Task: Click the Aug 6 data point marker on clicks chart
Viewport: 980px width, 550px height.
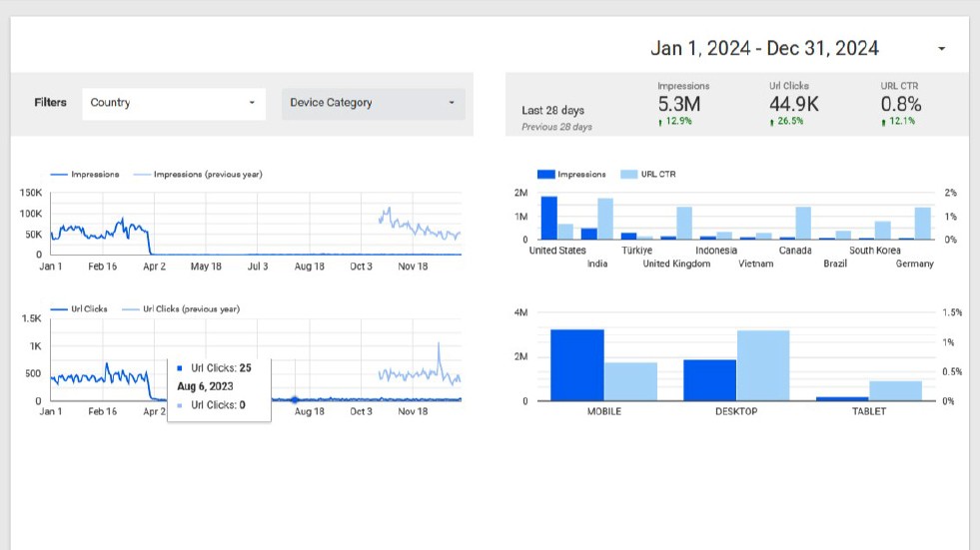Action: pyautogui.click(x=295, y=400)
